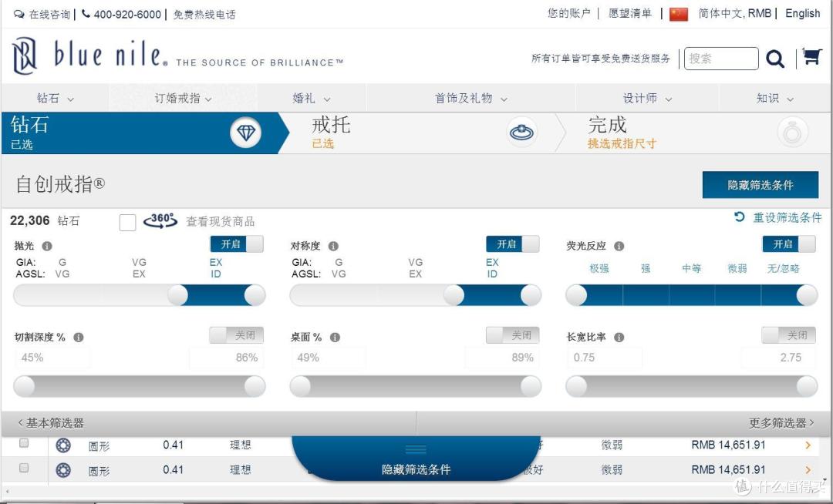
Task: Click the completed ring step icon
Action: (x=792, y=132)
